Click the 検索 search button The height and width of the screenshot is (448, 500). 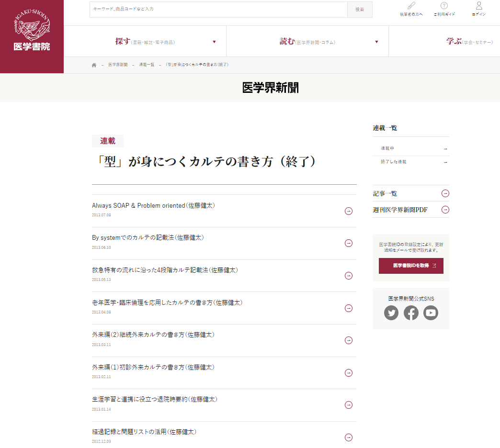(360, 10)
